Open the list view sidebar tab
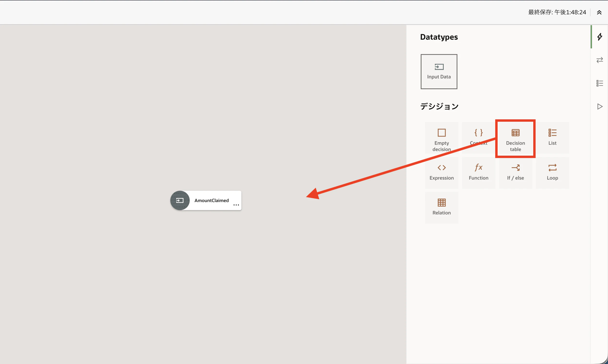This screenshot has height=364, width=608. click(600, 83)
